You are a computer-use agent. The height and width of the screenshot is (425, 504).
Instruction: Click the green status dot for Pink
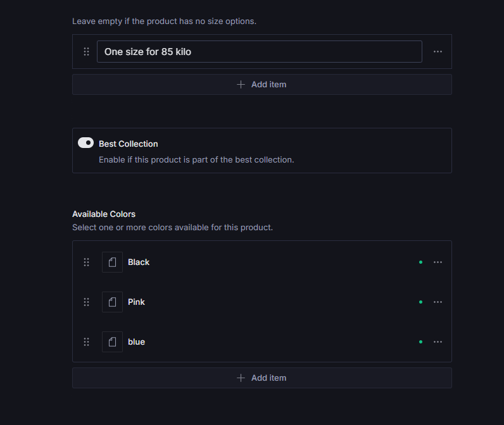point(420,302)
